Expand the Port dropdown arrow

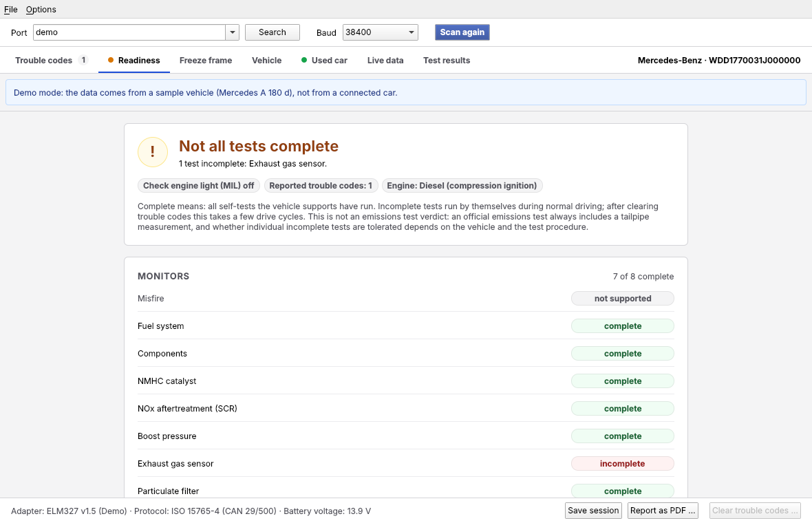[x=233, y=32]
